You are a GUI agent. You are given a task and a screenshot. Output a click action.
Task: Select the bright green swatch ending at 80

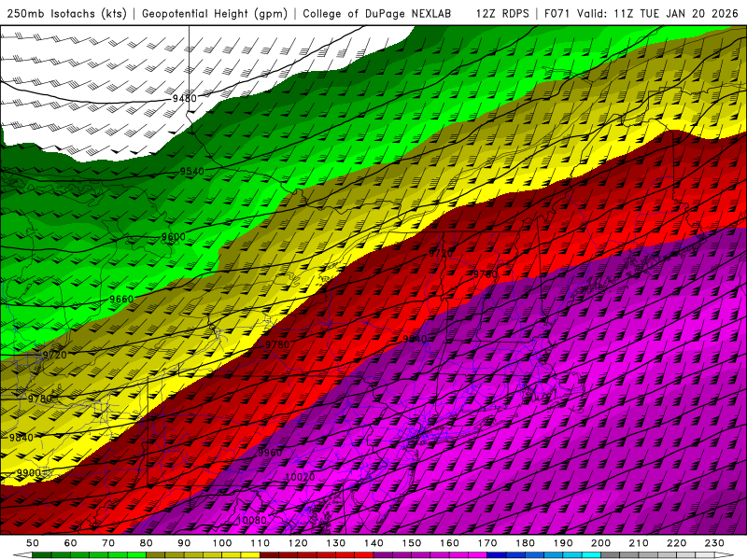click(x=136, y=555)
